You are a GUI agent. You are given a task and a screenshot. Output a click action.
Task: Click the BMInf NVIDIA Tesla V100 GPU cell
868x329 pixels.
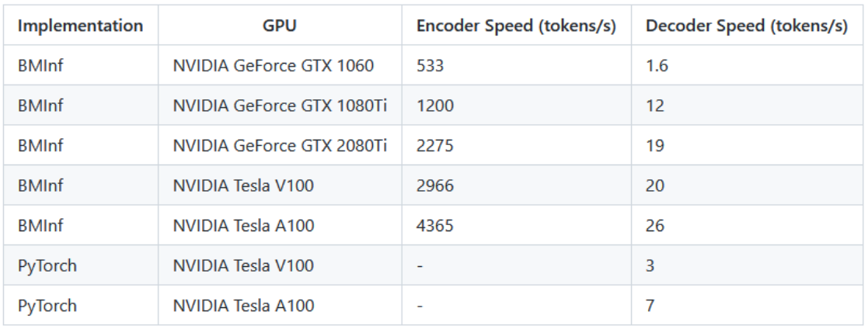click(x=280, y=185)
